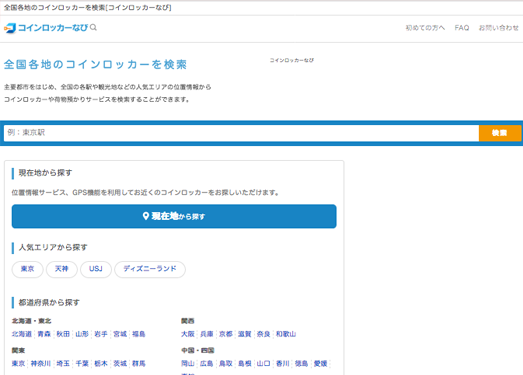Open the 神奈川 prefecture link
523x375 pixels.
coord(41,363)
